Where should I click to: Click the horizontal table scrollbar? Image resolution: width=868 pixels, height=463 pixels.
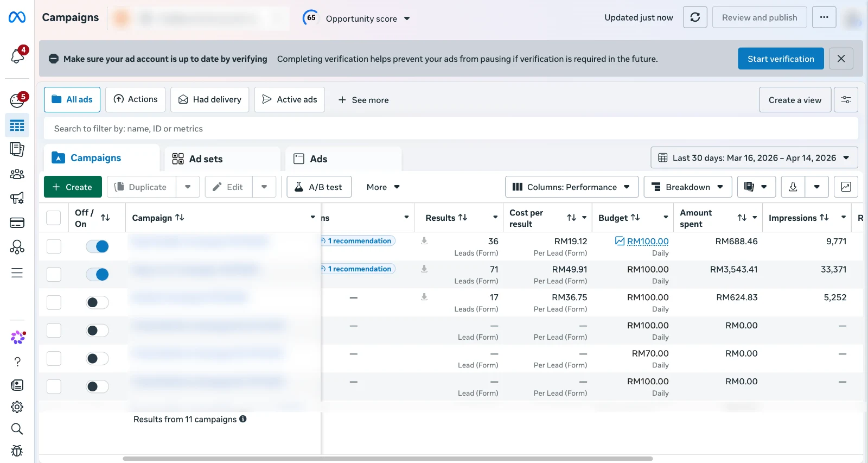point(388,459)
